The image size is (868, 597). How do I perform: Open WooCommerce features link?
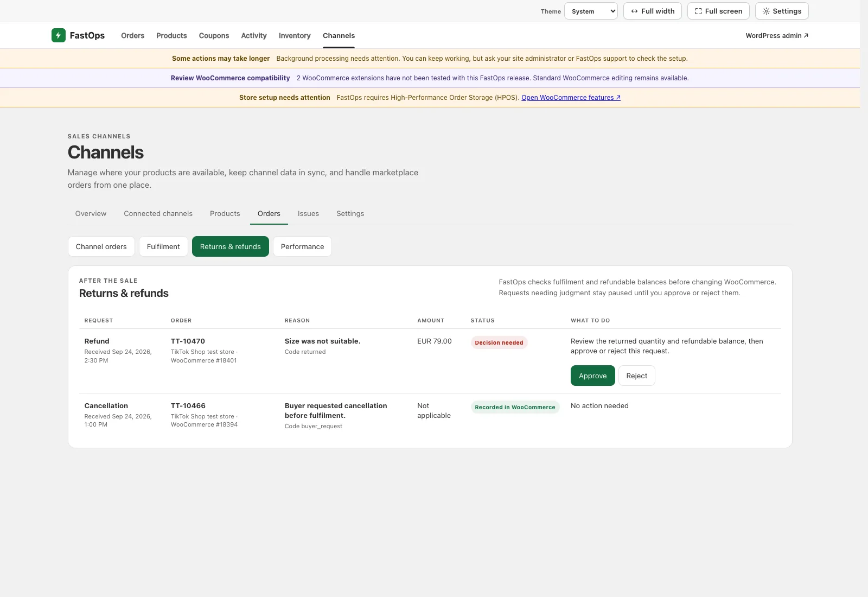point(571,98)
